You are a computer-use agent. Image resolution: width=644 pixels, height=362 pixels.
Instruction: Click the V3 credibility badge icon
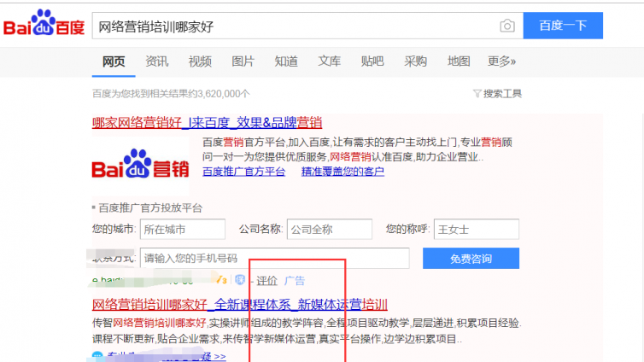222,280
